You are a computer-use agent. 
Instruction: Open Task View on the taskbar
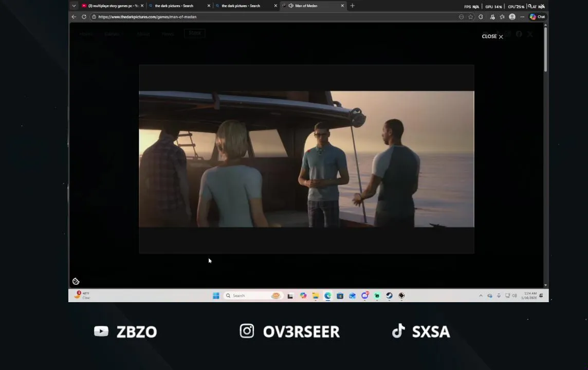pos(290,296)
